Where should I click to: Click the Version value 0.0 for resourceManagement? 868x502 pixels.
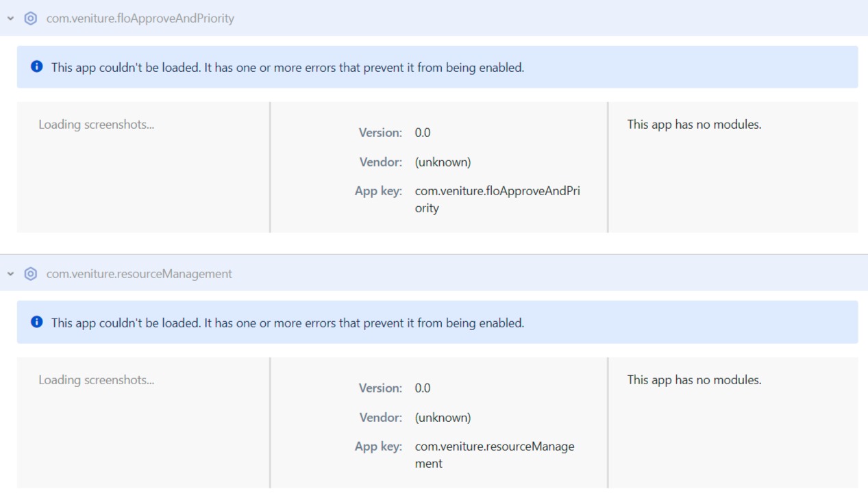(x=423, y=388)
